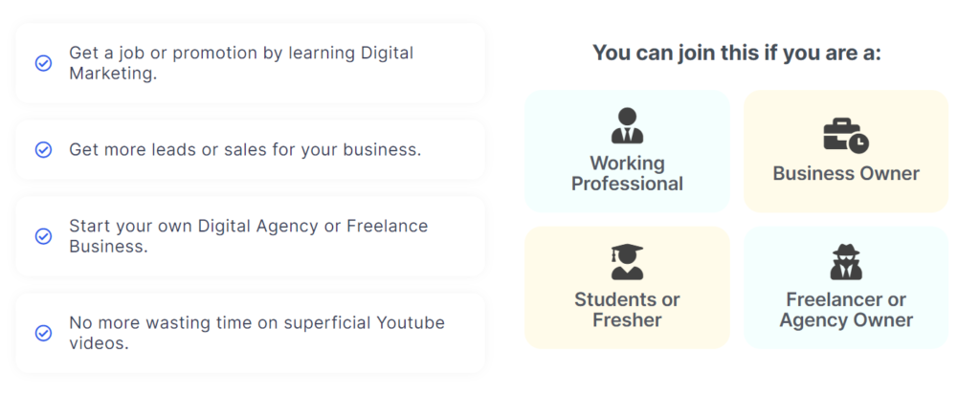The width and height of the screenshot is (980, 394).
Task: Choose the Students or Fresher card
Action: (x=627, y=287)
